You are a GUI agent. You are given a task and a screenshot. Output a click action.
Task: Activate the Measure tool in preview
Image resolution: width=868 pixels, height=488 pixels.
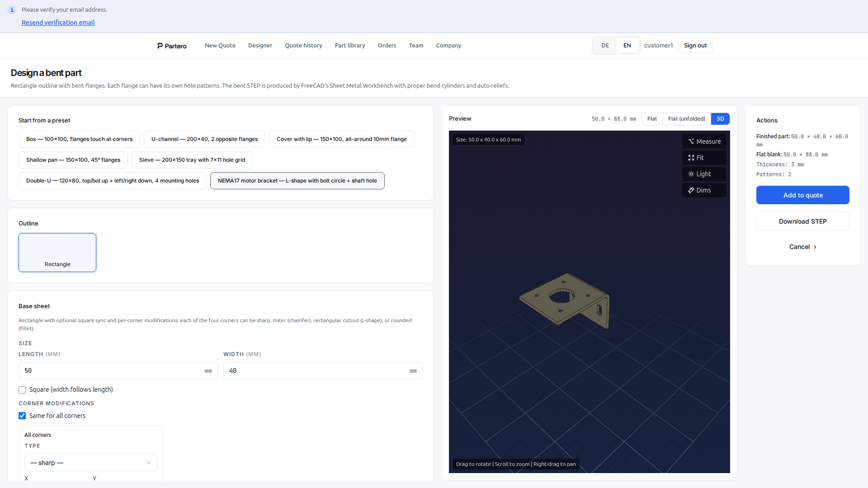704,141
